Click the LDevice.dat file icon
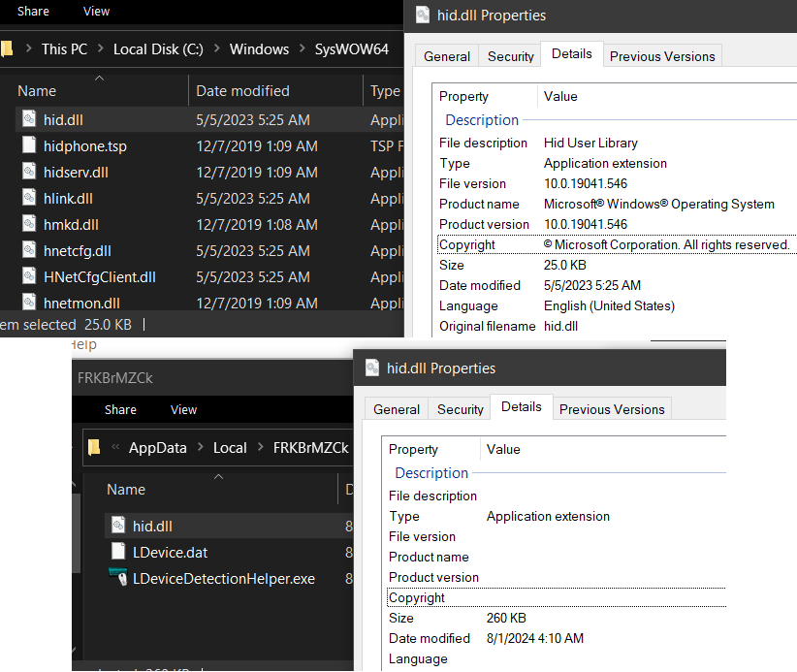 pos(118,552)
